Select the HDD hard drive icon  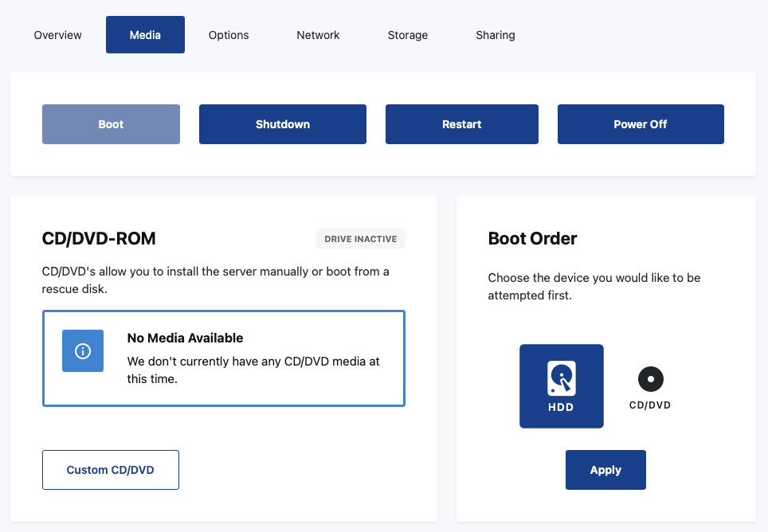pos(562,377)
